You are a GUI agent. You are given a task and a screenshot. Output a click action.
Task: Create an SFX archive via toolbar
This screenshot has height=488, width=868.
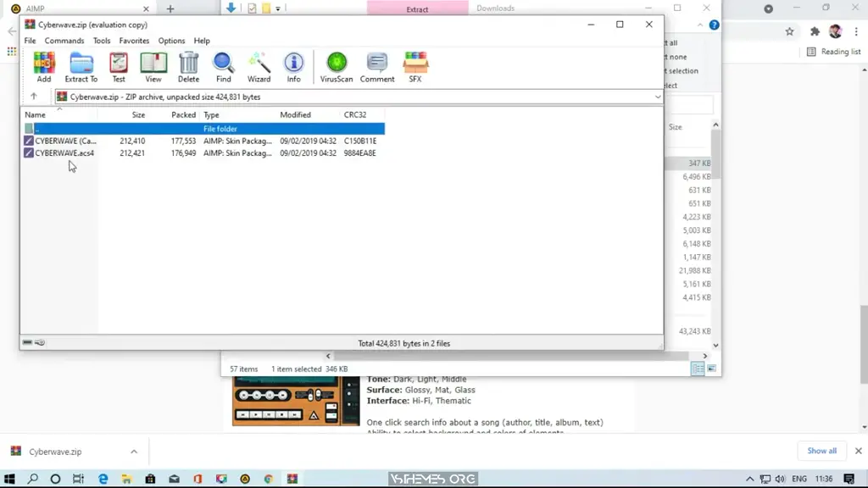415,67
